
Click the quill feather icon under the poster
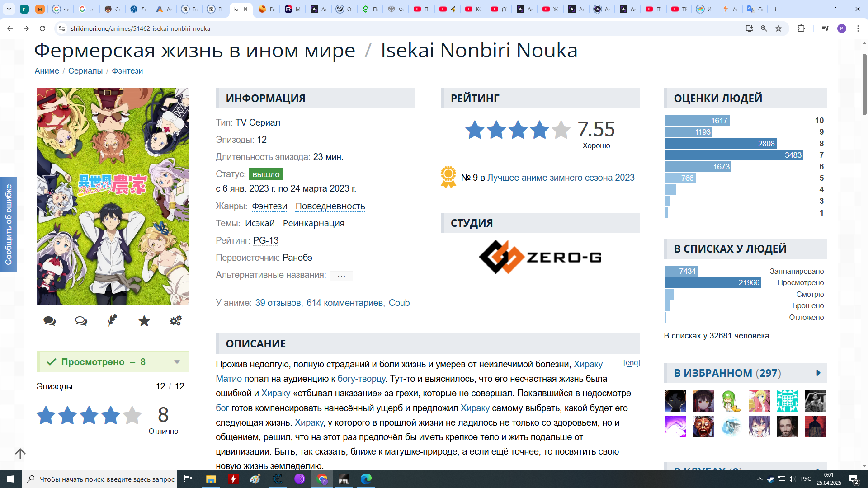113,320
